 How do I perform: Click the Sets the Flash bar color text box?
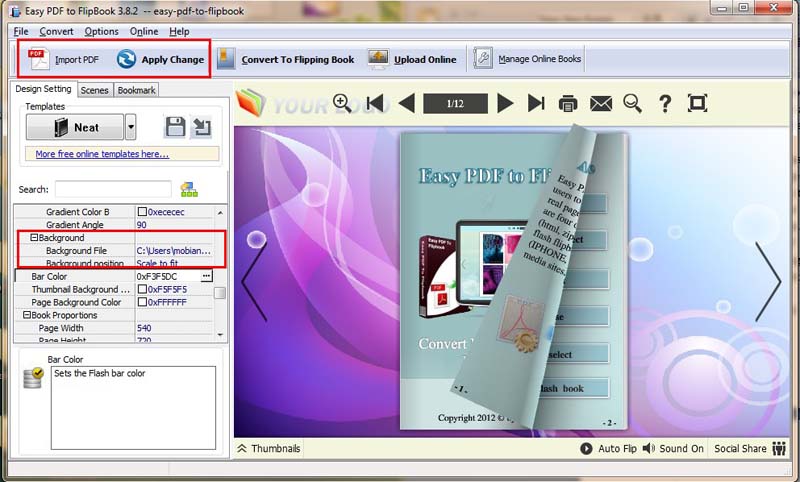133,408
